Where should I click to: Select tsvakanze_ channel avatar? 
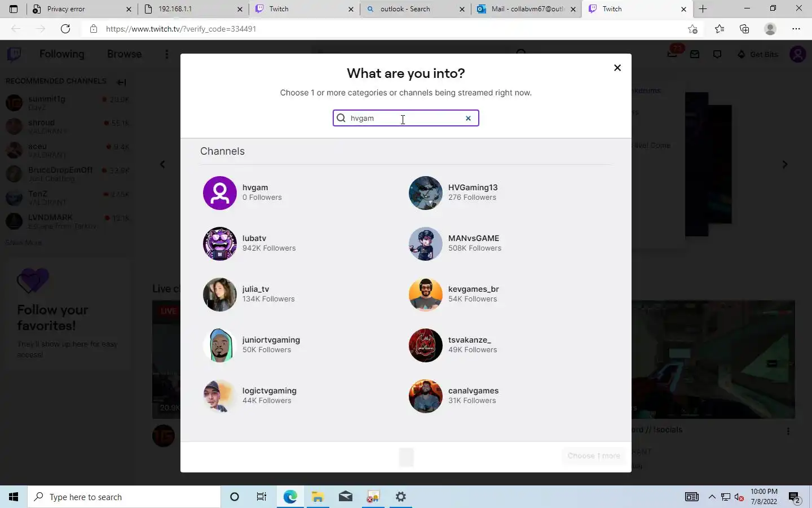tap(426, 345)
